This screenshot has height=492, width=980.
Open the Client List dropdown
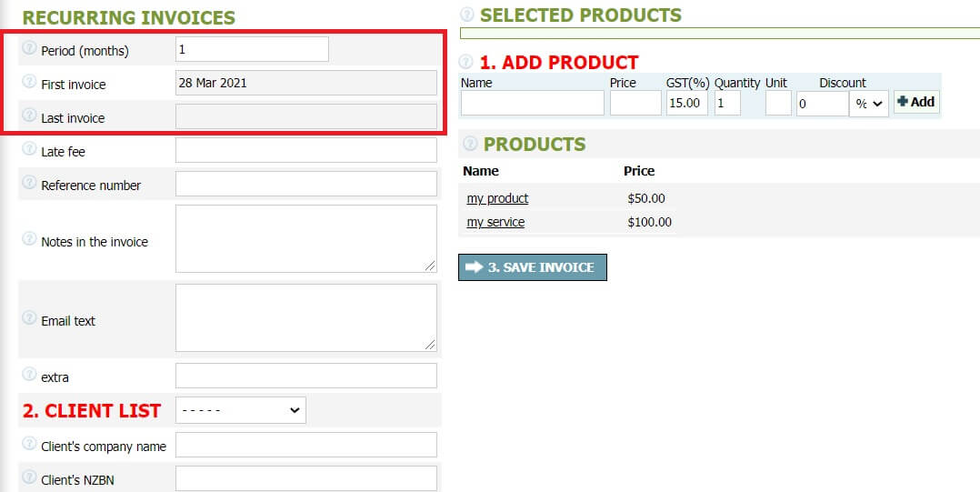pos(241,410)
